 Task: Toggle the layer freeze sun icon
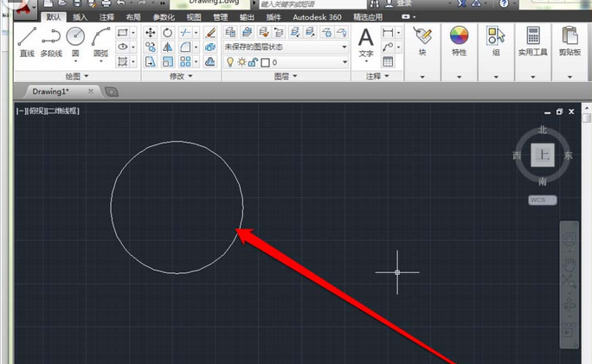[x=241, y=62]
